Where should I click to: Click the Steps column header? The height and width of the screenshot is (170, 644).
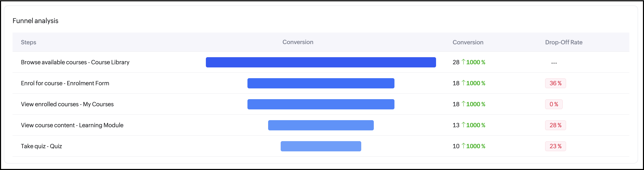pyautogui.click(x=29, y=42)
